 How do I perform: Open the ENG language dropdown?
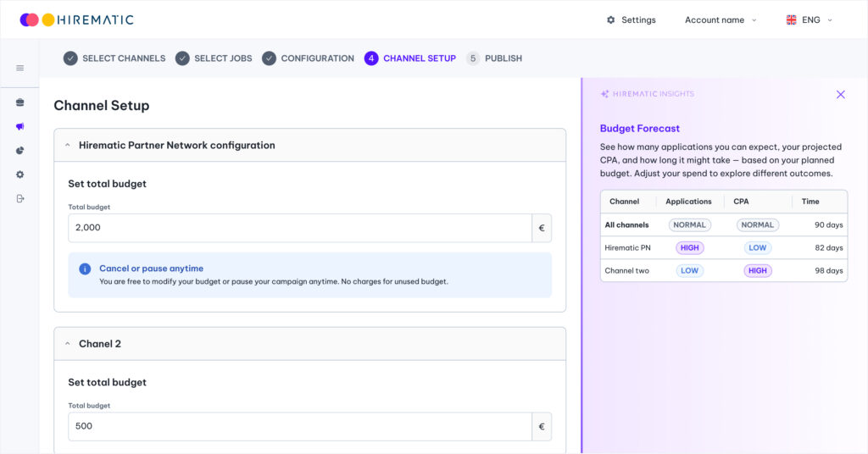[x=810, y=20]
